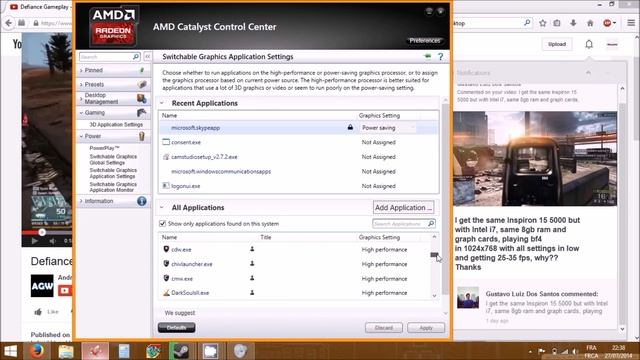Viewport: 640px width, 360px height.
Task: Open PowerPlay settings
Action: click(x=104, y=148)
